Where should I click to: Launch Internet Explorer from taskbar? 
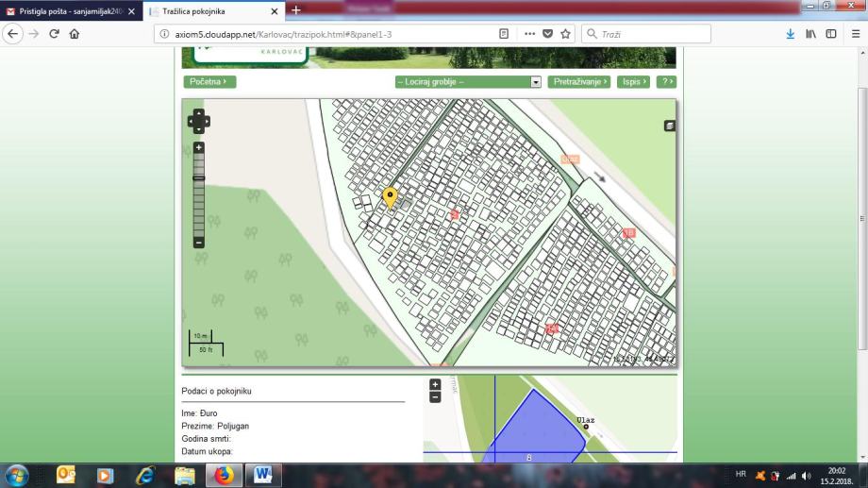145,476
